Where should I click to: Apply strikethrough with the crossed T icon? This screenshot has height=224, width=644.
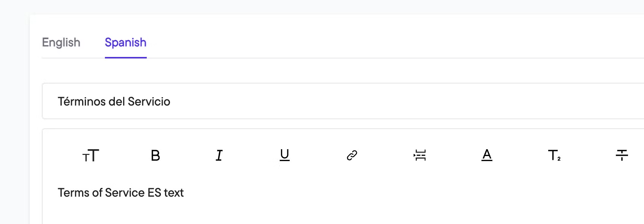pos(622,155)
